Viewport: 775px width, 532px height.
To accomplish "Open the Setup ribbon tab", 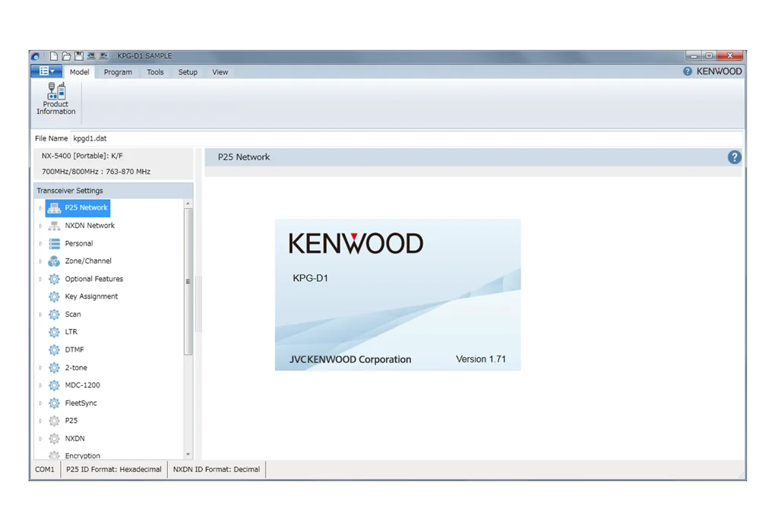I will click(188, 72).
